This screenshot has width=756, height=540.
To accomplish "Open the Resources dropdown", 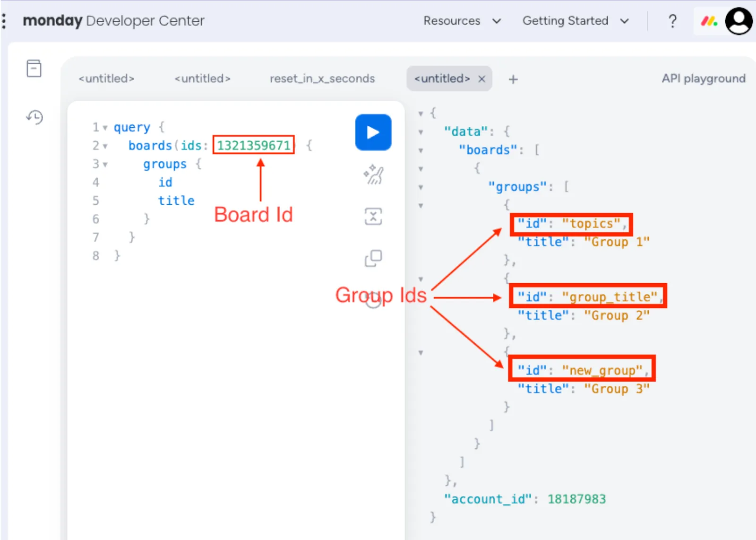I will coord(462,21).
